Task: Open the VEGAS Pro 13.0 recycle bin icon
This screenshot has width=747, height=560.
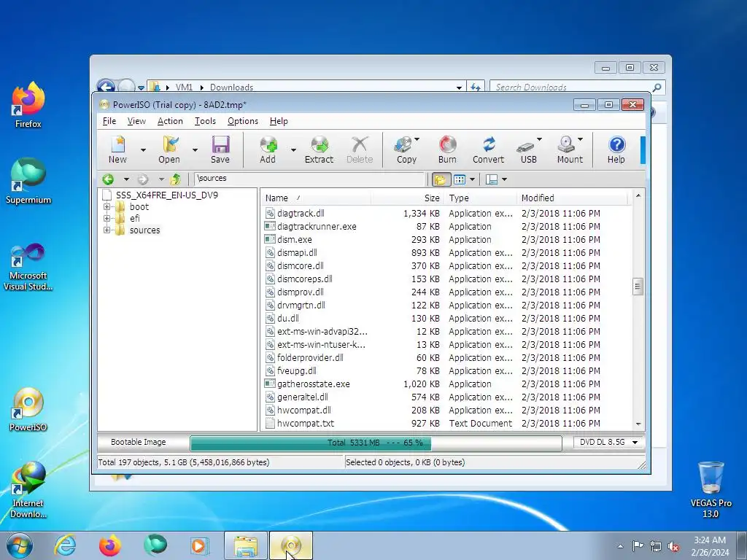Action: [711, 490]
